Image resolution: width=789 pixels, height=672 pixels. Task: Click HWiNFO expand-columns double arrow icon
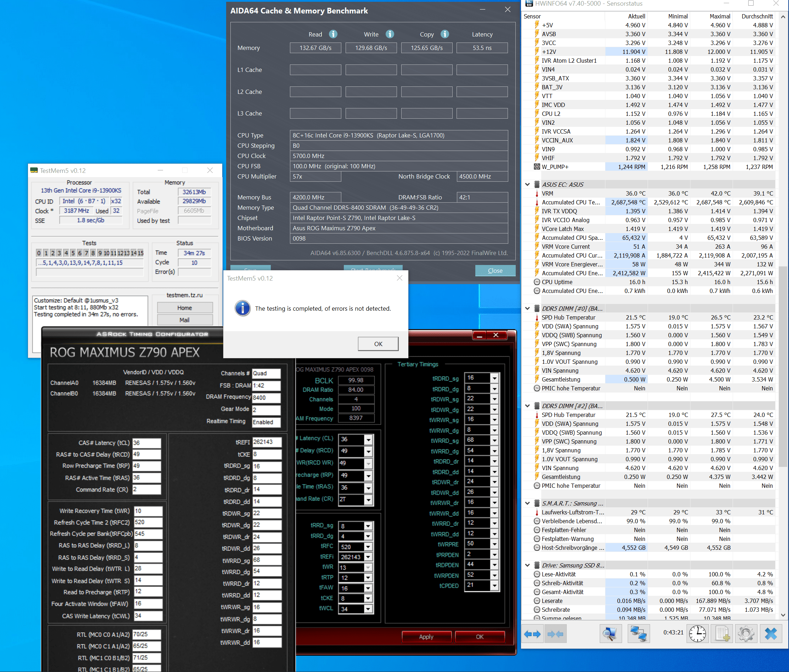[x=532, y=634]
